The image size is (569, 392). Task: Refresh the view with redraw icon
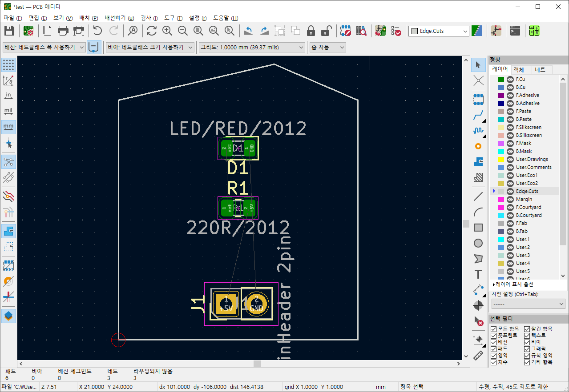pyautogui.click(x=152, y=31)
